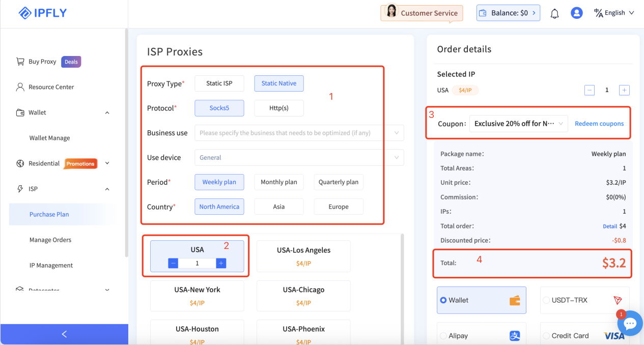
Task: Click the Redeem coupons link
Action: (x=599, y=124)
